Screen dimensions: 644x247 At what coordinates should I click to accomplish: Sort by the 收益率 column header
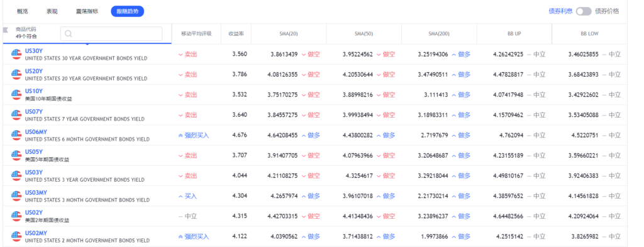click(x=236, y=34)
